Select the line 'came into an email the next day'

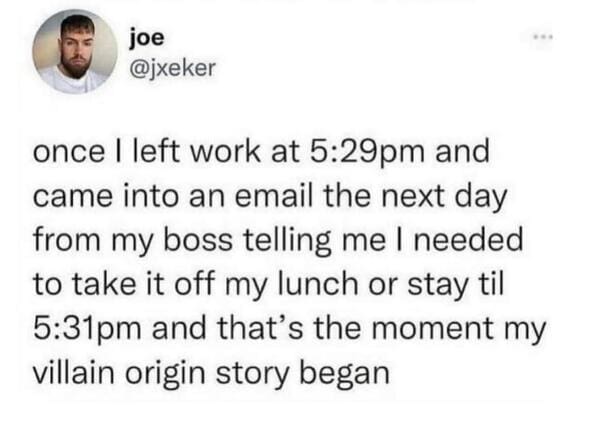click(270, 196)
